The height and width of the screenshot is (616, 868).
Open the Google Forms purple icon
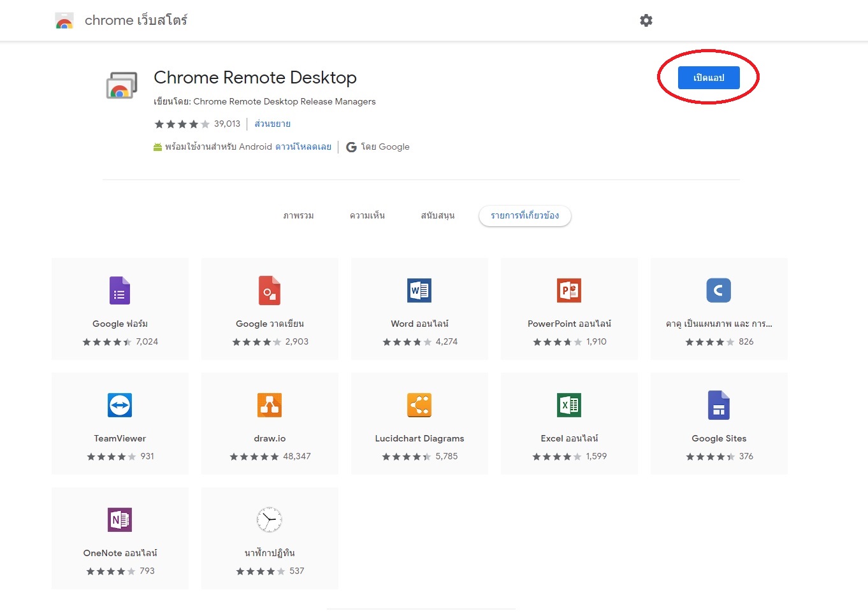tap(120, 290)
